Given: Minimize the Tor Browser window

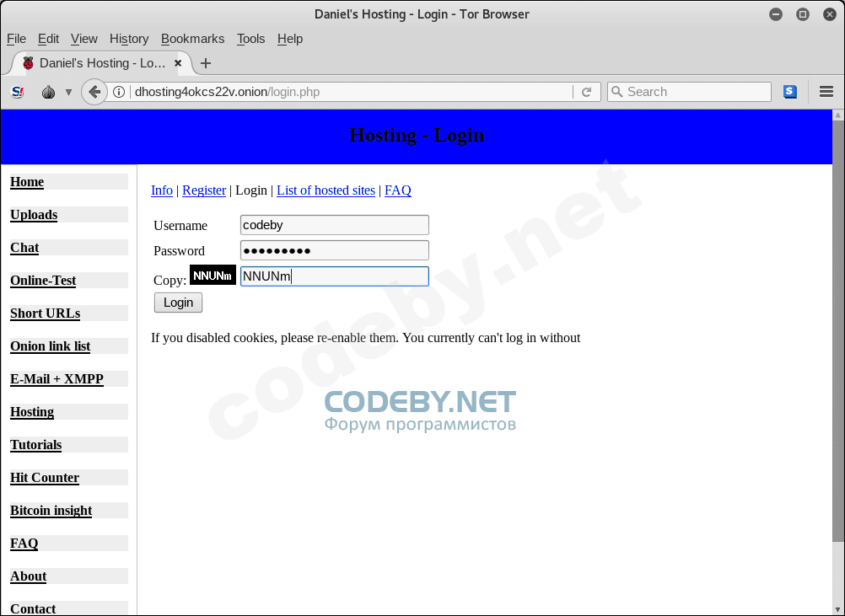Looking at the screenshot, I should point(776,14).
